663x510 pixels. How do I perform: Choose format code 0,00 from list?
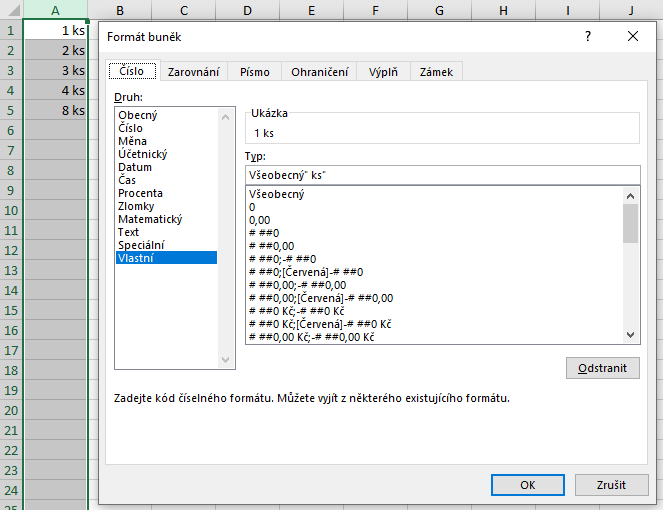(x=260, y=219)
